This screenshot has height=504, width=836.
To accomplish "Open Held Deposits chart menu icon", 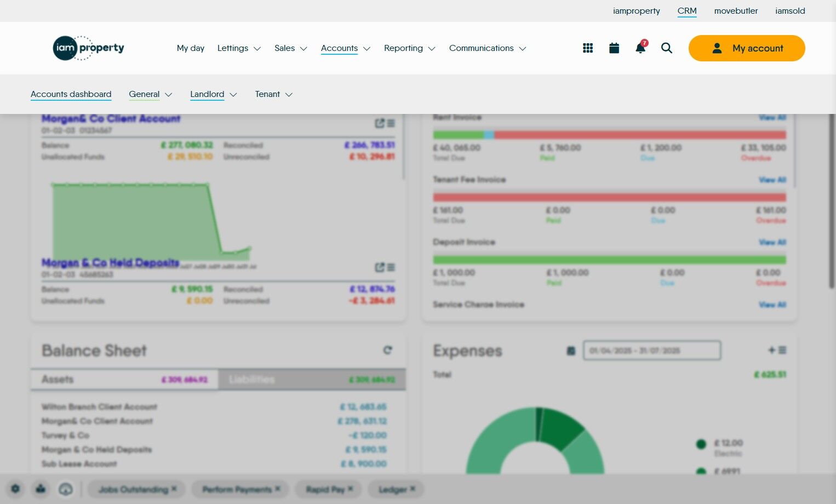I will [x=391, y=267].
